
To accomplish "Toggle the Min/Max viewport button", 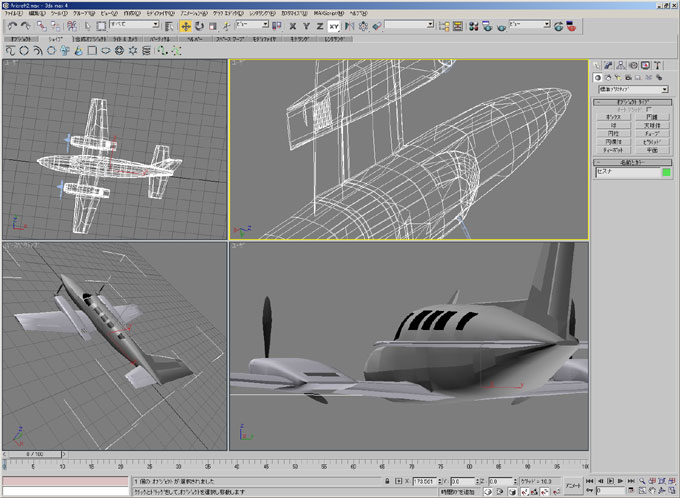I will point(673,490).
